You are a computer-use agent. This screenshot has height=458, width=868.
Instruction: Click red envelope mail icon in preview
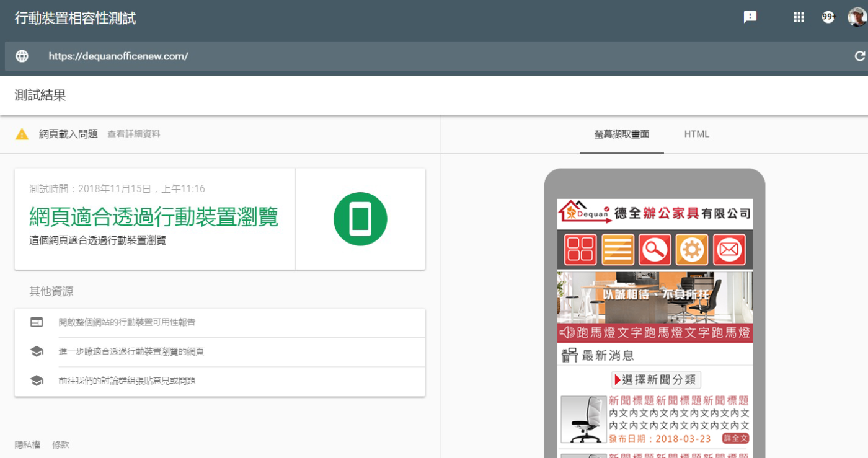click(729, 250)
